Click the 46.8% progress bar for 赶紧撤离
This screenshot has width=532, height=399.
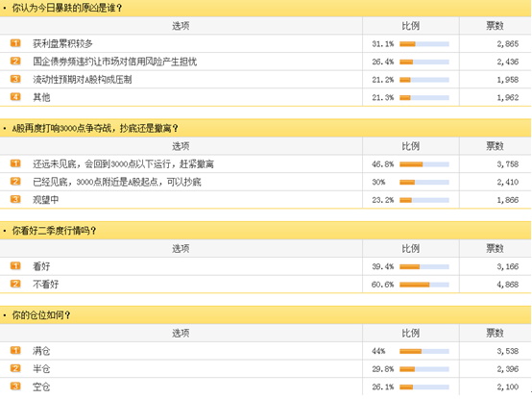coord(424,164)
